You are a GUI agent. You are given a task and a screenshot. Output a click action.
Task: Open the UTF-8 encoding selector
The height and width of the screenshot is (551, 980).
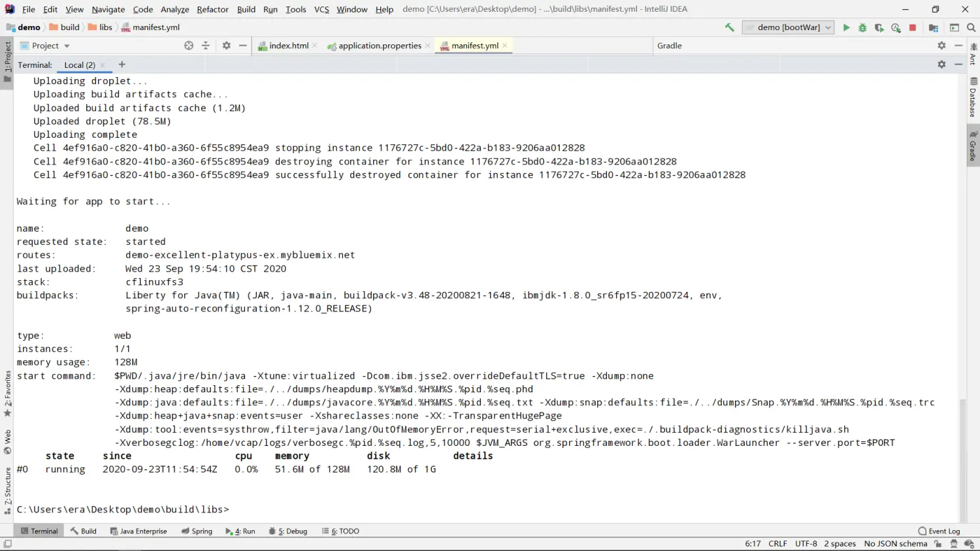tap(806, 544)
